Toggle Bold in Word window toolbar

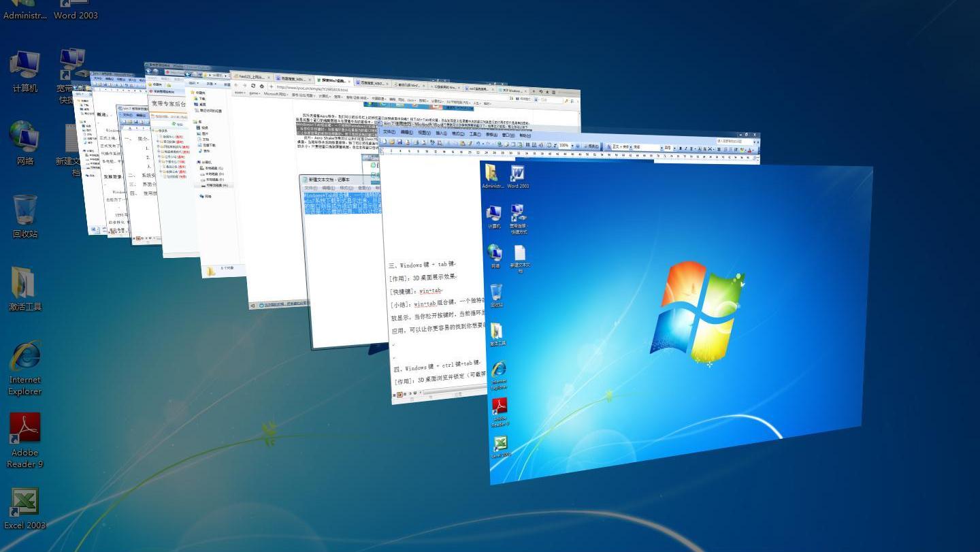pyautogui.click(x=681, y=148)
